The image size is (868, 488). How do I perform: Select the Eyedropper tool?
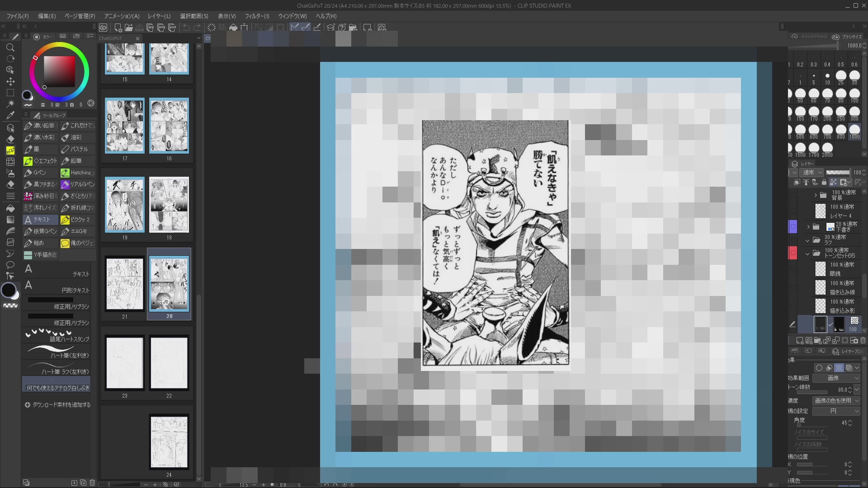coord(10,116)
